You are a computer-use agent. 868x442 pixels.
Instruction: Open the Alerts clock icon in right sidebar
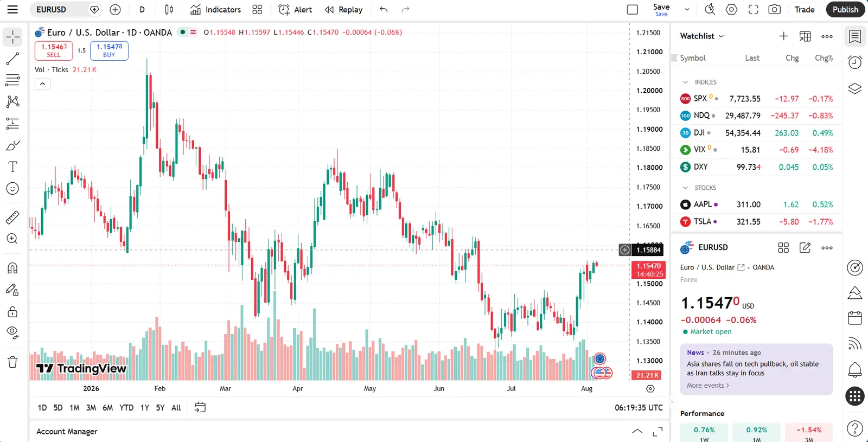(855, 62)
